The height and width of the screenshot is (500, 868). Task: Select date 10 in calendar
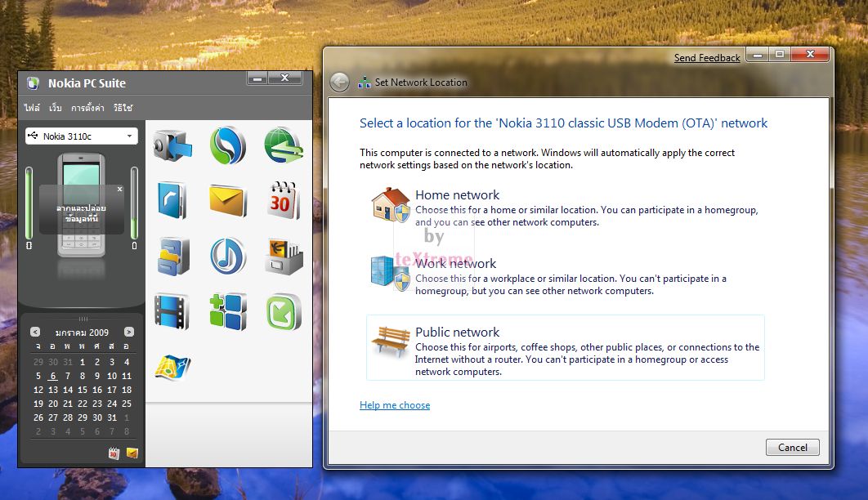point(112,376)
